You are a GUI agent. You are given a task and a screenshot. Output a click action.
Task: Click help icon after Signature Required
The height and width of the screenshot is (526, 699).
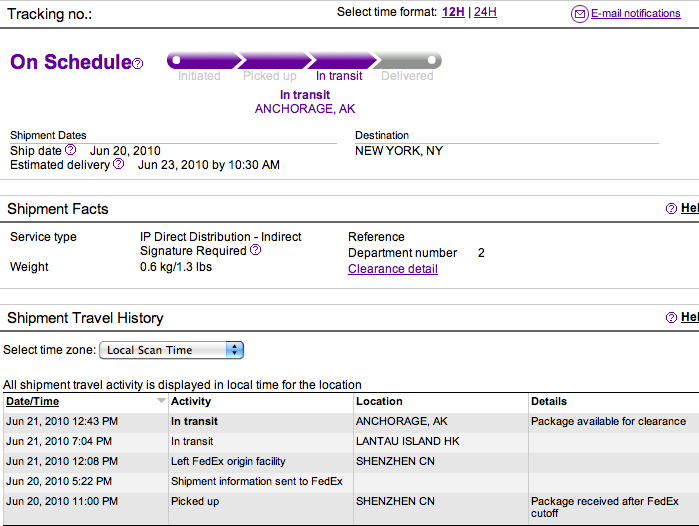coord(255,250)
